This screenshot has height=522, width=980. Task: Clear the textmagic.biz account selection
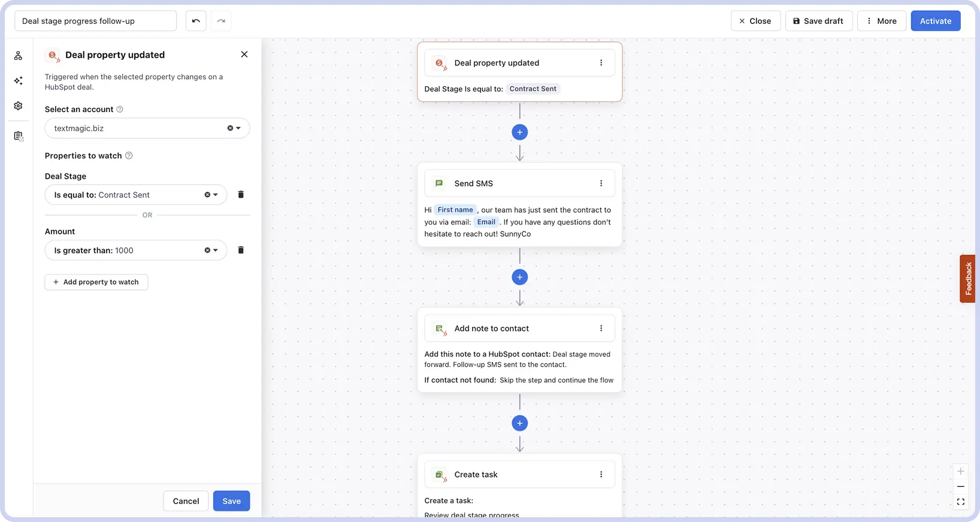230,128
